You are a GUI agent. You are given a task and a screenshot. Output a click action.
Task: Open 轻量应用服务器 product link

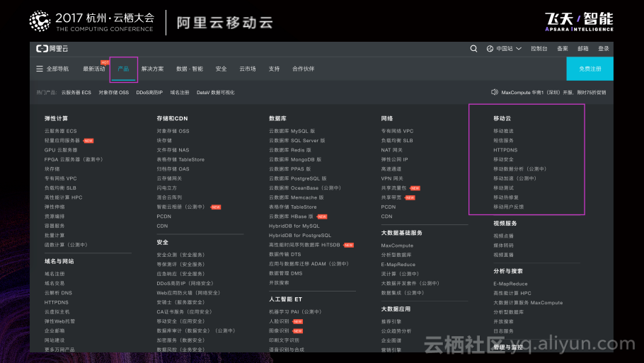tap(62, 140)
